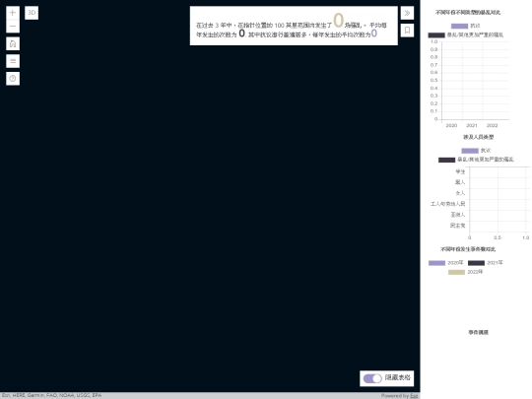Open the Esri link in Powered by footer

414,396
